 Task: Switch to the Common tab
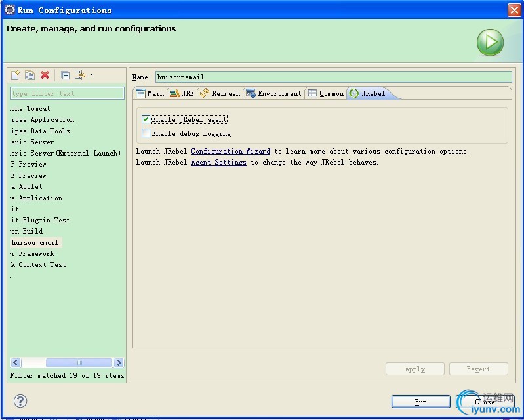(x=326, y=93)
